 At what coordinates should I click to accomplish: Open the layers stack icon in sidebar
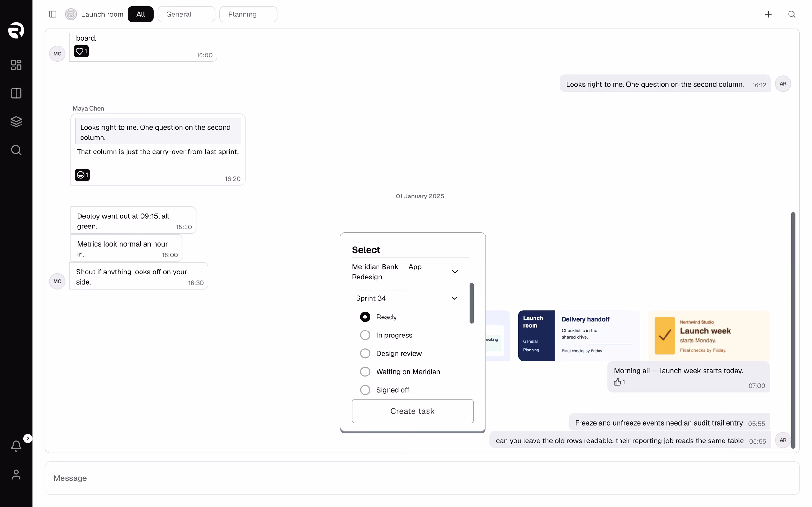point(16,121)
